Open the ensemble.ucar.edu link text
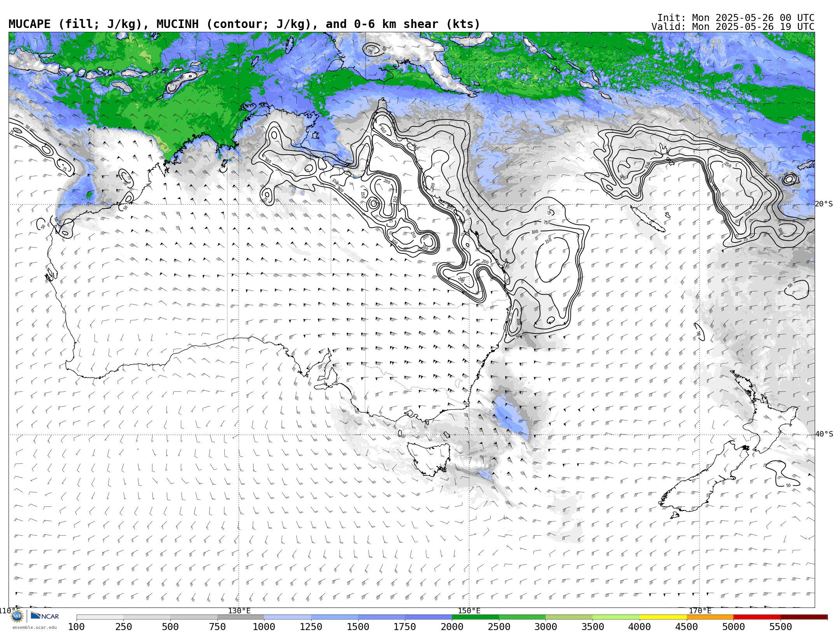This screenshot has height=632, width=840. (34, 627)
